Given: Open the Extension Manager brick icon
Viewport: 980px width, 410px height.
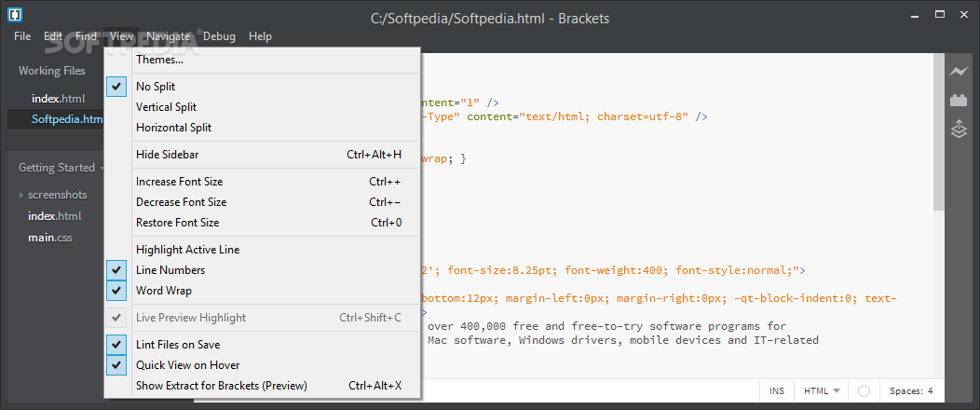Looking at the screenshot, I should tap(959, 100).
